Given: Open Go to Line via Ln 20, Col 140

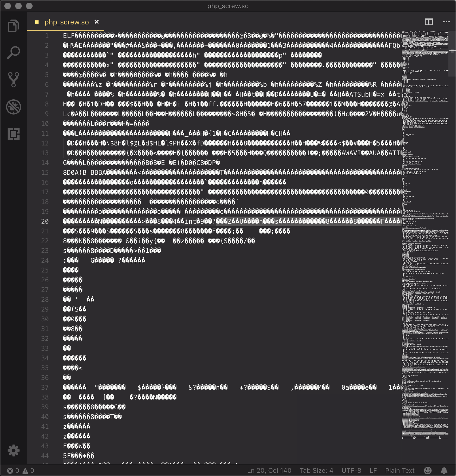Looking at the screenshot, I should pyautogui.click(x=269, y=471).
